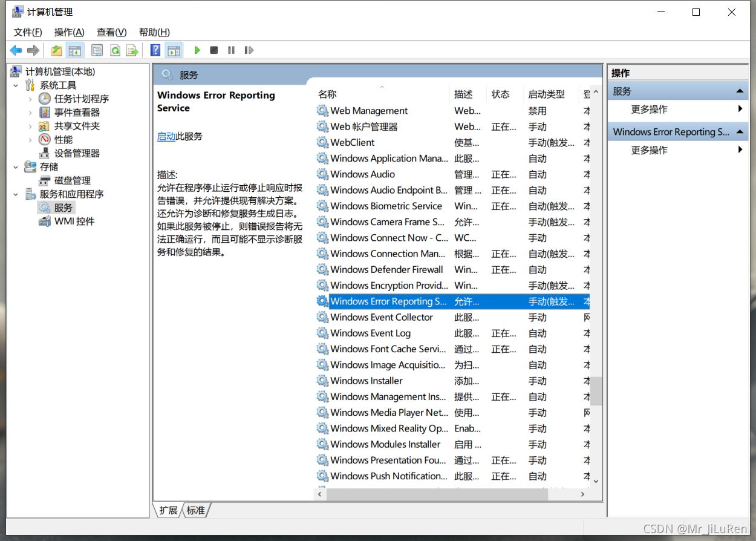
Task: Open 磁盘管理 in the tree
Action: [73, 180]
